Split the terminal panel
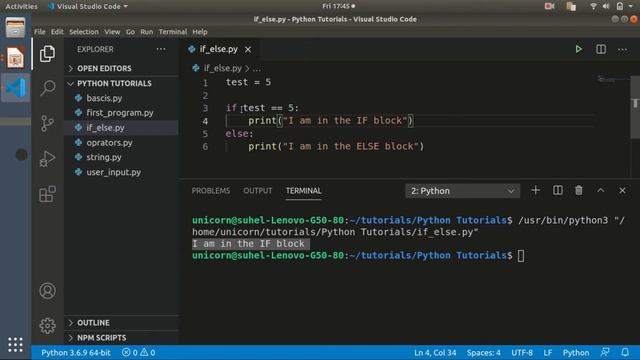Viewport: 640px width, 360px height. pos(558,190)
